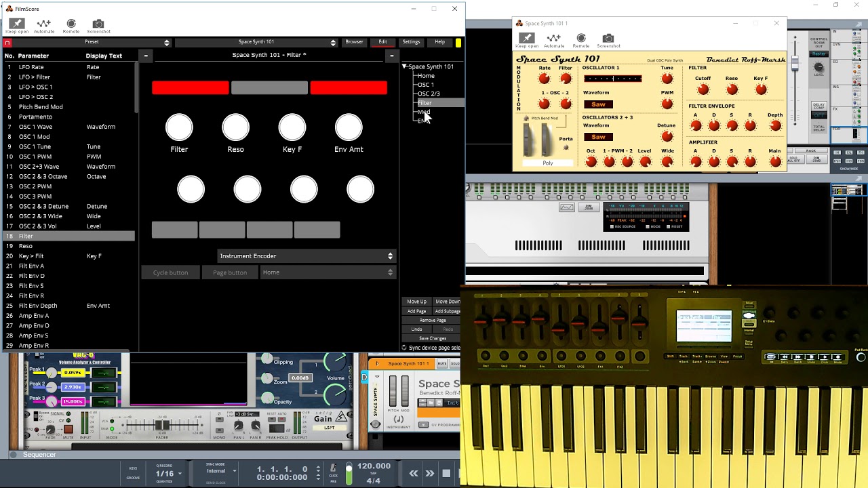Select the LFO Rate parameter row
868x488 pixels.
coord(69,67)
